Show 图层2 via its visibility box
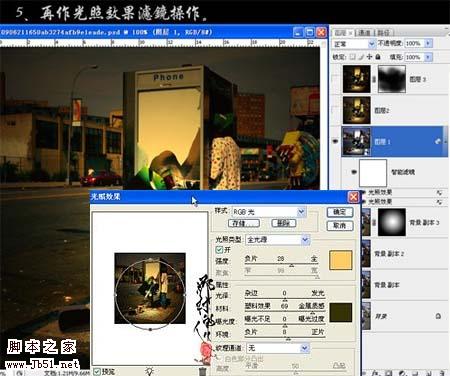 (x=336, y=110)
